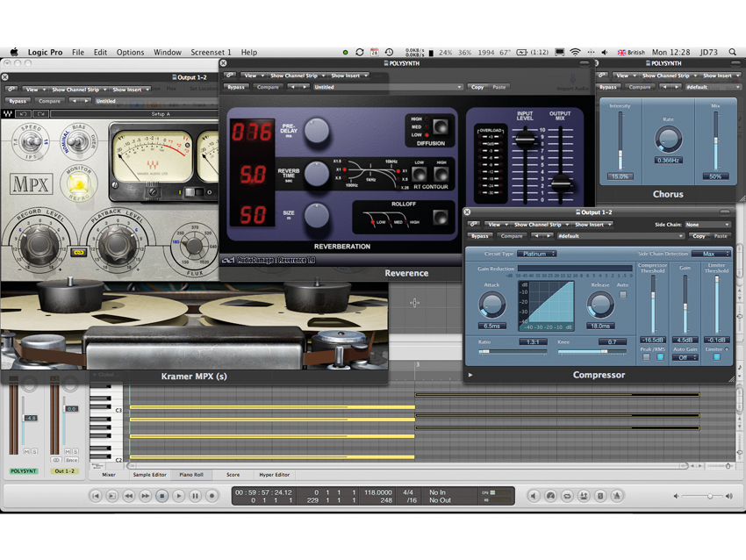Click Bypass in the Compressor window

pos(480,235)
